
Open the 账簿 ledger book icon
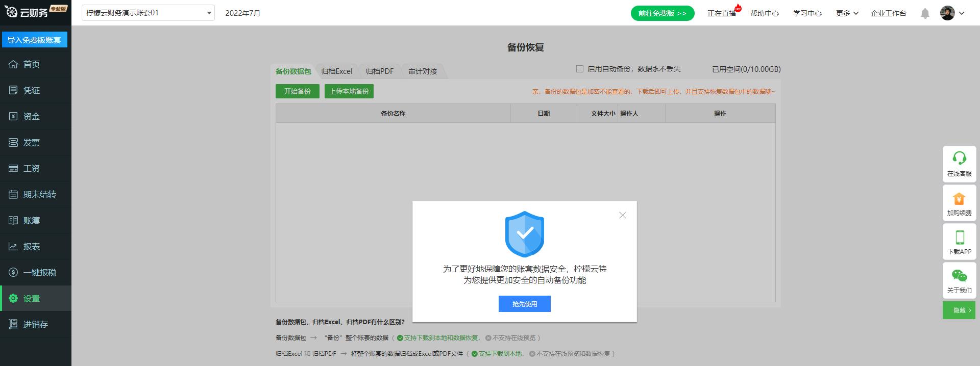[13, 220]
